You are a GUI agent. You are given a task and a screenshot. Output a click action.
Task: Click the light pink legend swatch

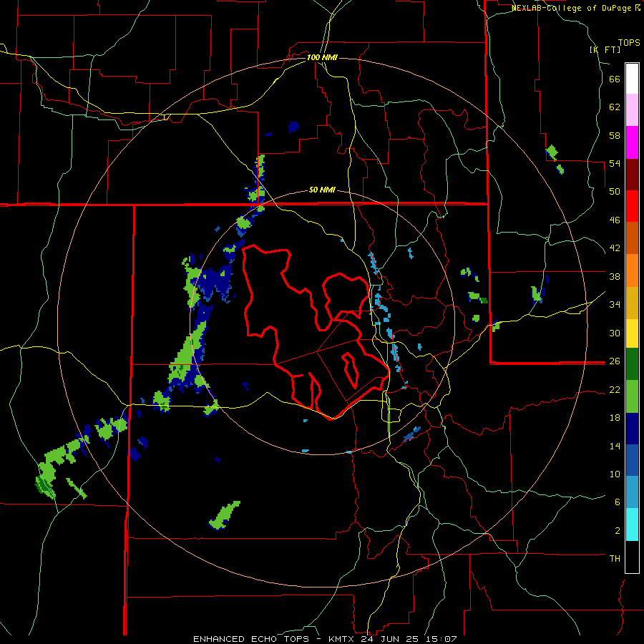(x=632, y=109)
